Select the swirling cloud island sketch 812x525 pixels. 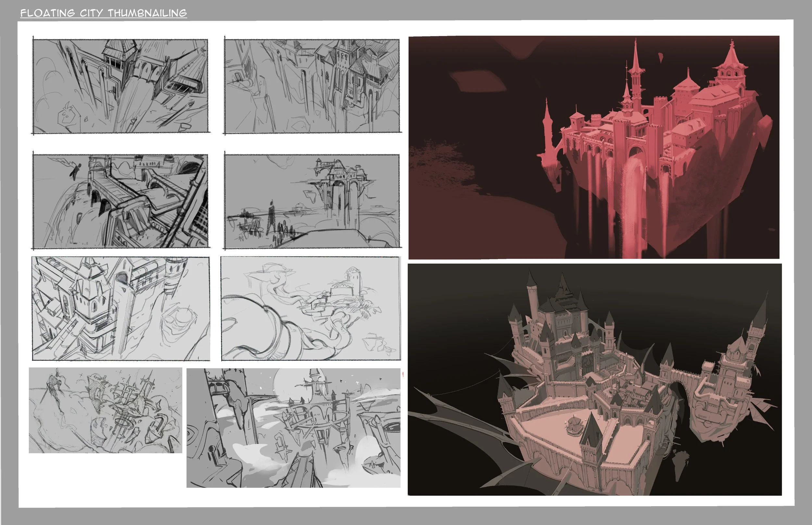click(311, 309)
